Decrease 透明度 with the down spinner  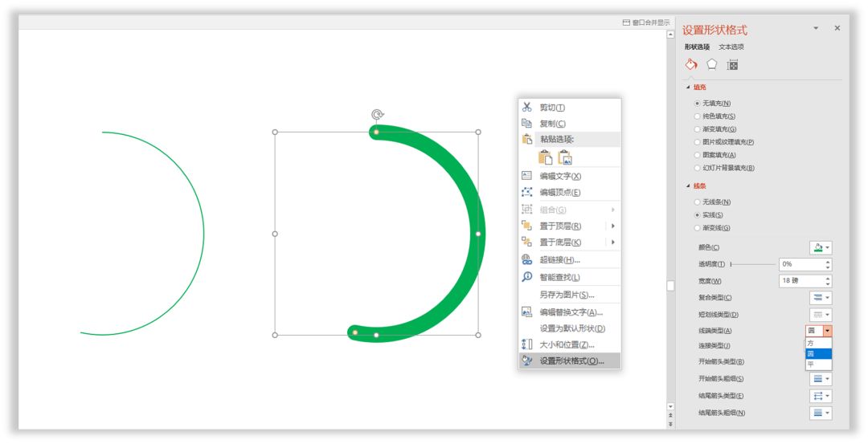[828, 267]
